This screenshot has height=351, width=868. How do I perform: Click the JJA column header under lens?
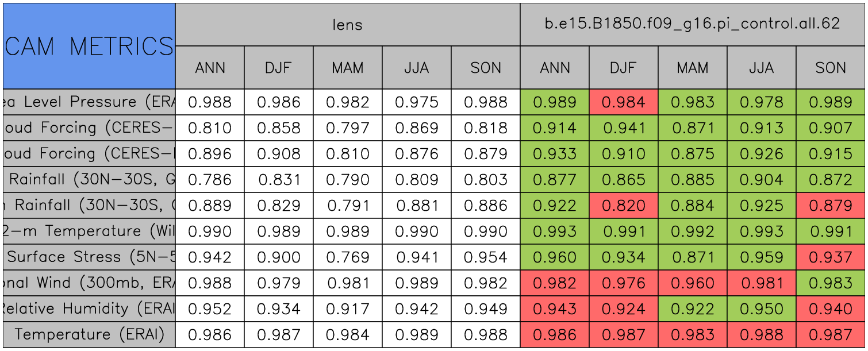(x=416, y=68)
